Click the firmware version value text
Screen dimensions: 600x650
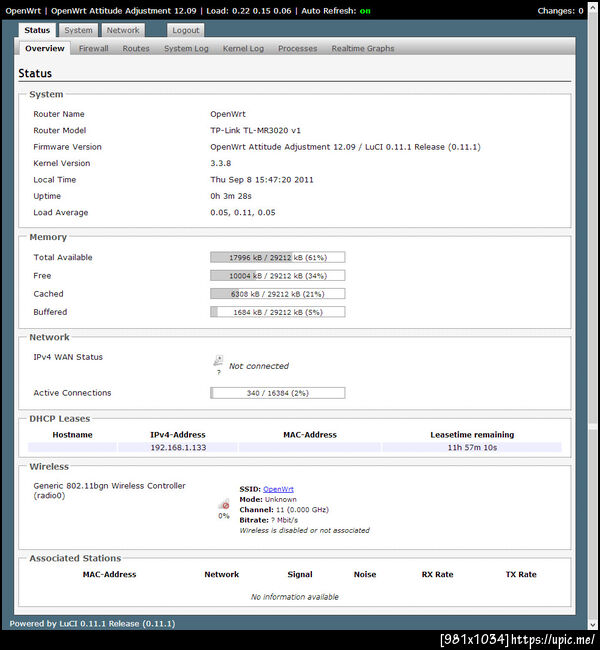point(345,147)
